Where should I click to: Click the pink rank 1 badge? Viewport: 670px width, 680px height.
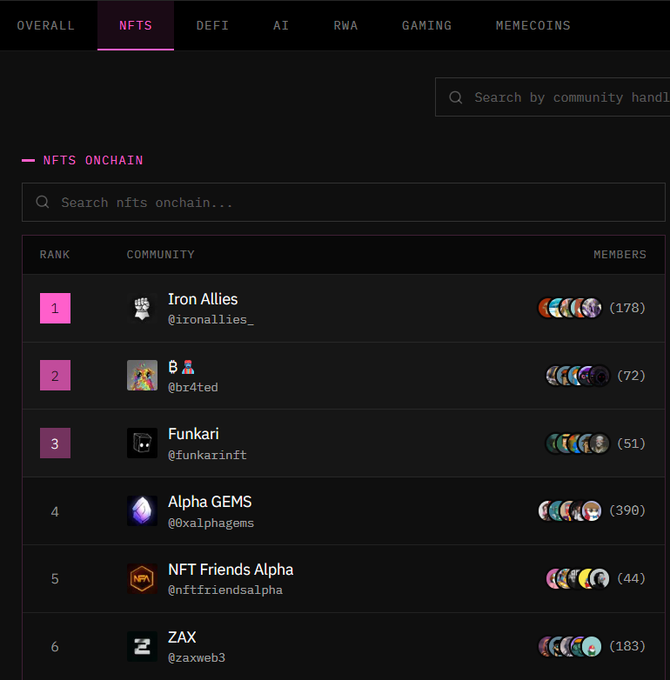pos(55,308)
